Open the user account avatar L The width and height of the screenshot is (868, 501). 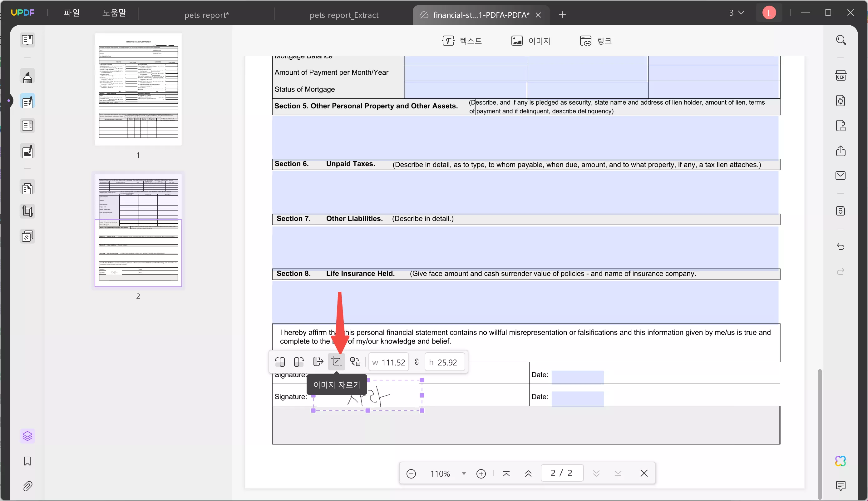pyautogui.click(x=769, y=13)
